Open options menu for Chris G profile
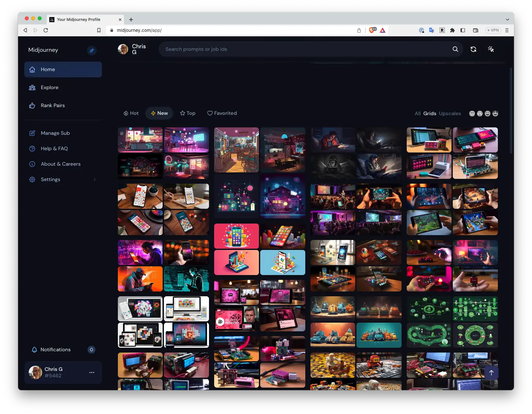Viewport: 532px width, 414px height. click(x=92, y=372)
